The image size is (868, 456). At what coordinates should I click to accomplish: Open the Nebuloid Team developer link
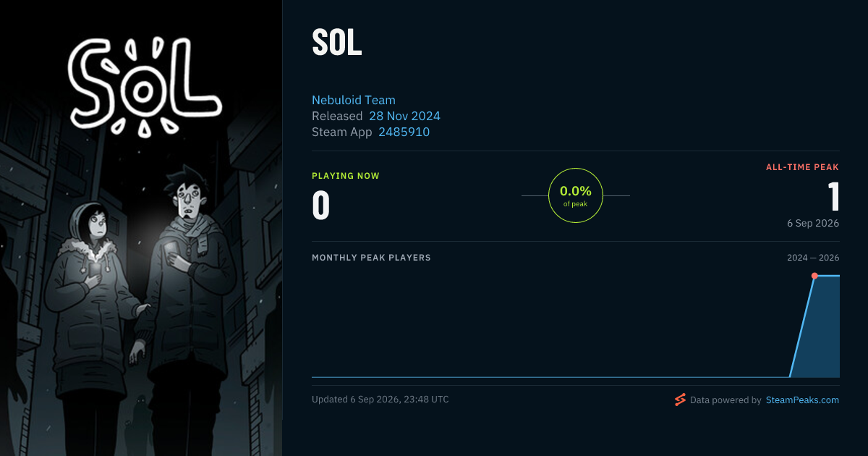tap(354, 100)
